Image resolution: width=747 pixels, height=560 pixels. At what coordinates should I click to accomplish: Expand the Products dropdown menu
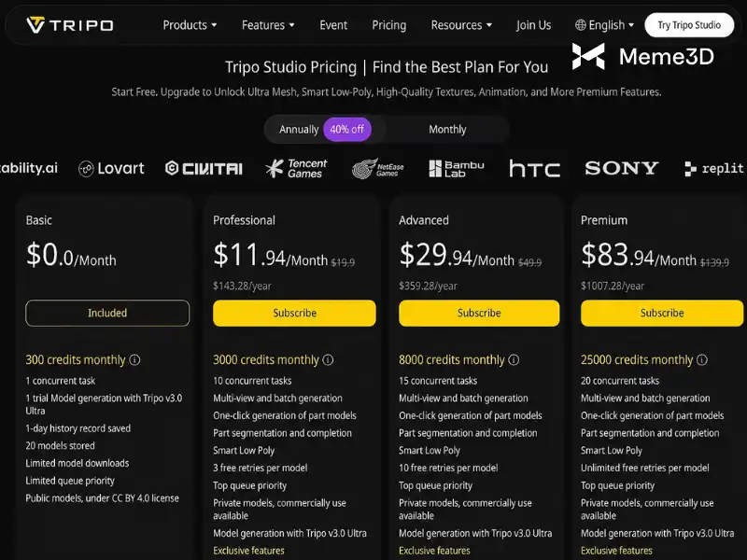coord(190,25)
